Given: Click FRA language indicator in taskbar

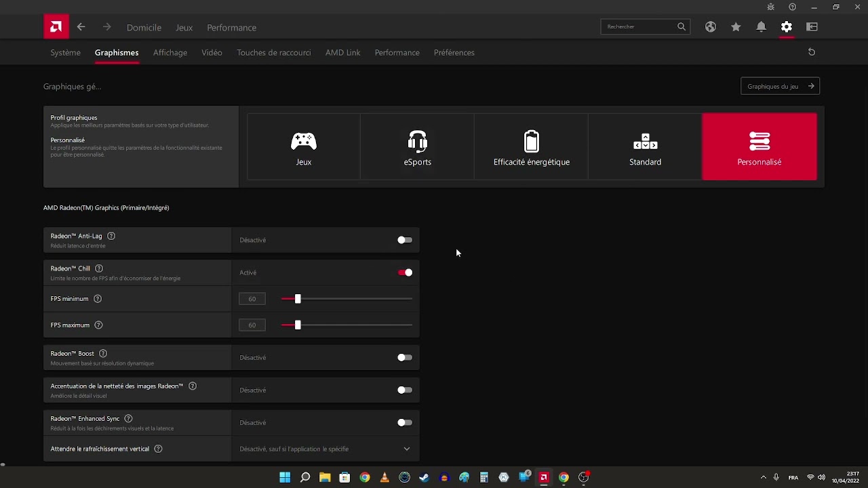Looking at the screenshot, I should tap(793, 478).
